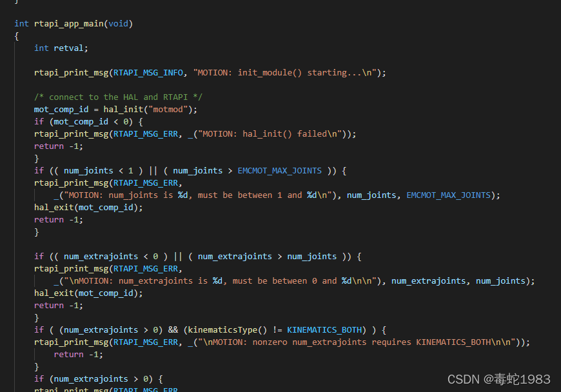Image resolution: width=561 pixels, height=392 pixels.
Task: Click the "if (mot_comp_id < 0)" condition line
Action: click(x=88, y=122)
